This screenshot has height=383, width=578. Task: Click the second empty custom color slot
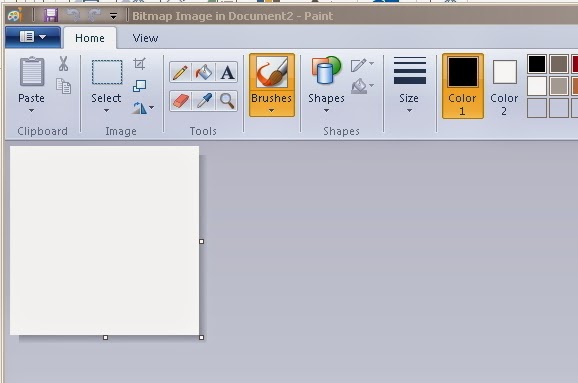(x=559, y=108)
